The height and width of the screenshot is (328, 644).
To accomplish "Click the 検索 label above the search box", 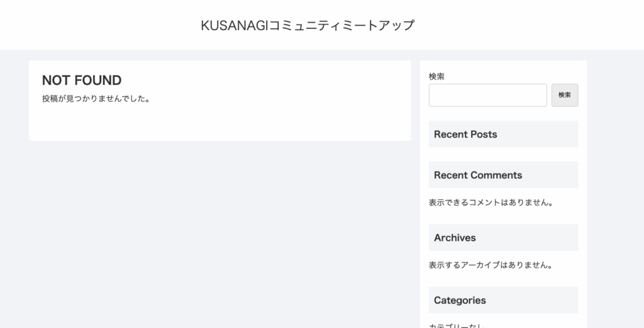I will point(436,76).
